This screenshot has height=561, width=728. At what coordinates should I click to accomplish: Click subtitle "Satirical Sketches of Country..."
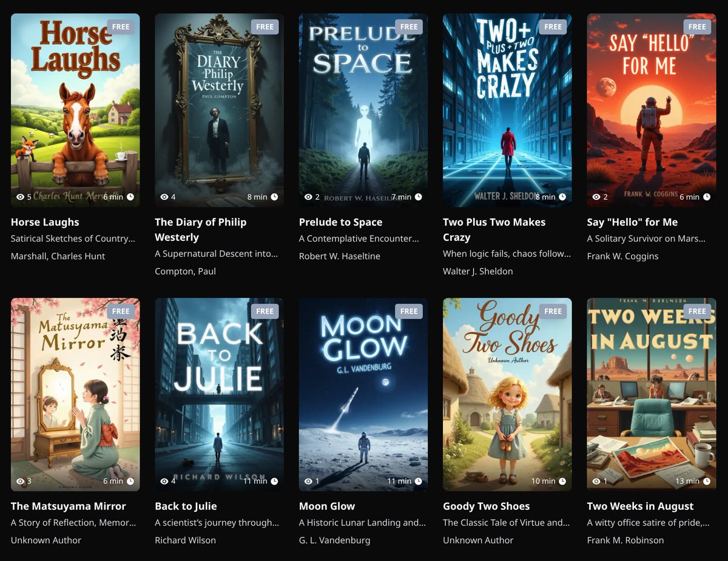coord(73,239)
